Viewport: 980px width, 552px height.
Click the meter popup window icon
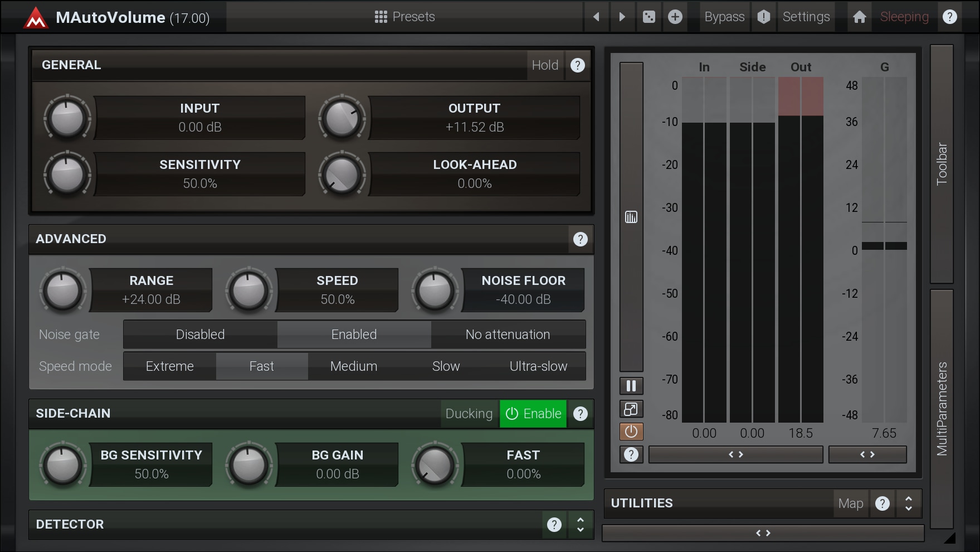click(631, 409)
